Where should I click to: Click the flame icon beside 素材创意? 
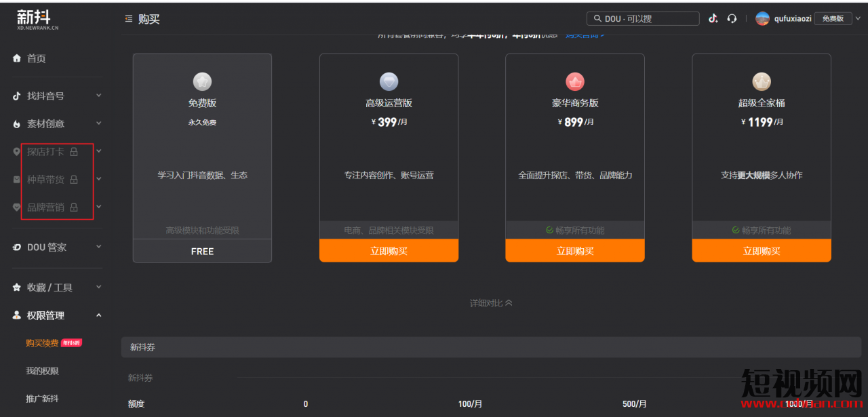pyautogui.click(x=17, y=124)
